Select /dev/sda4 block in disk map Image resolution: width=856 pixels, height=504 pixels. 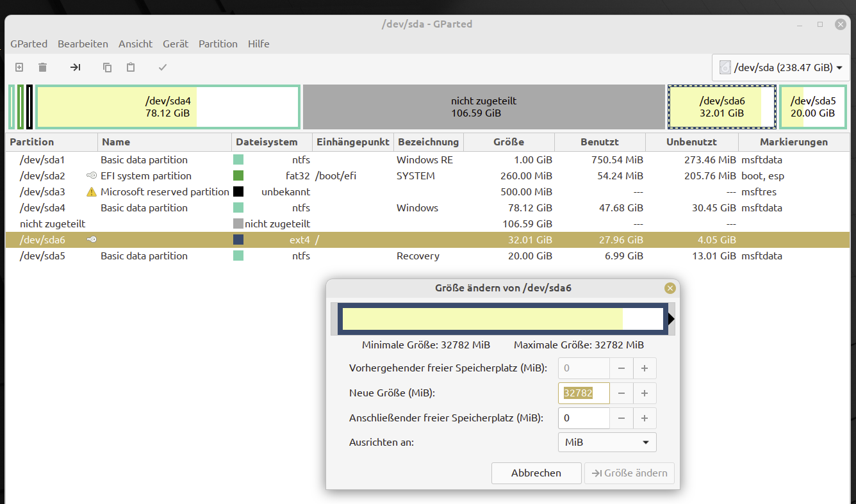[x=168, y=107]
